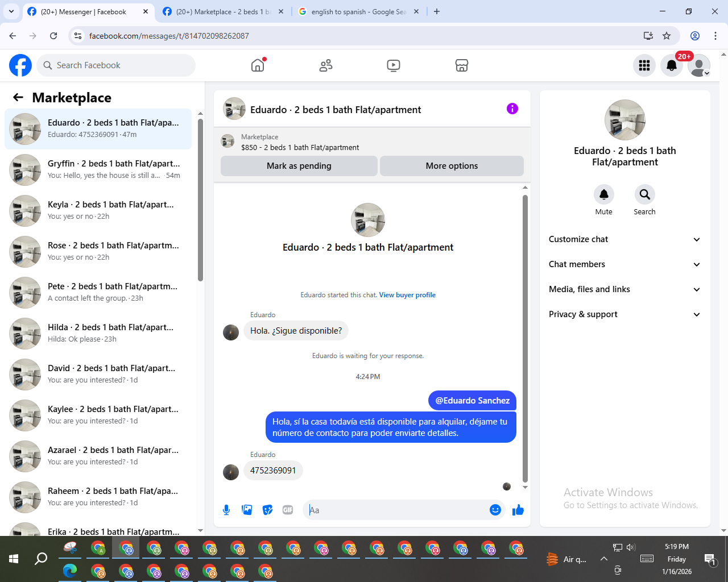Open the emoji picker smiley
728x582 pixels.
[495, 510]
